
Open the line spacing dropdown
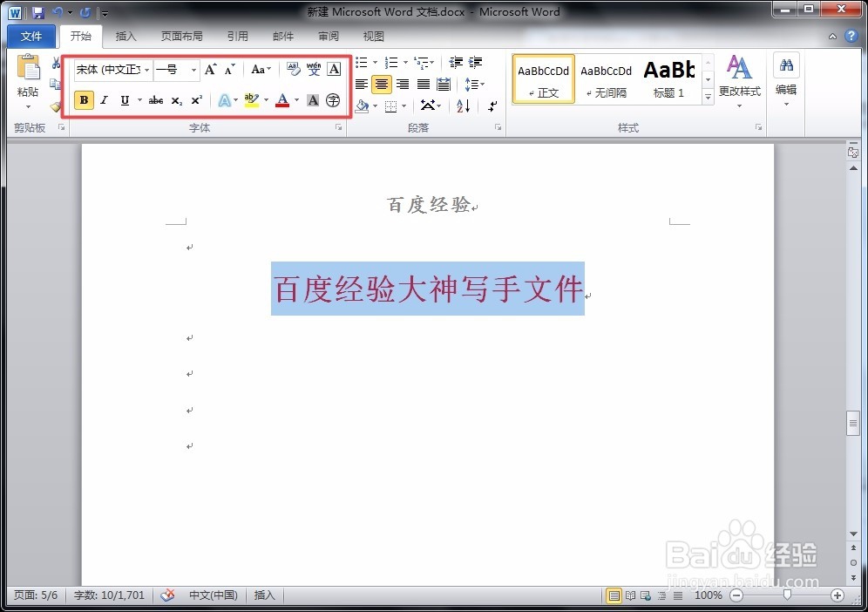[474, 85]
